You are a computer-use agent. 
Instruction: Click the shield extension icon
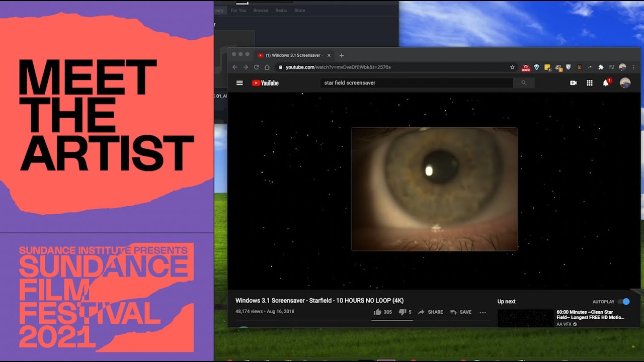[x=569, y=67]
